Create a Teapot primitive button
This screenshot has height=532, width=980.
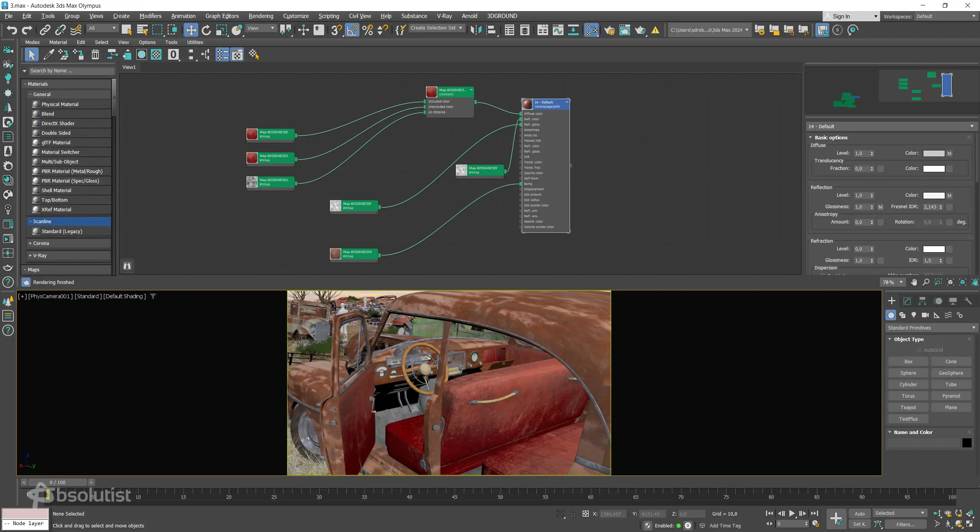coord(908,407)
